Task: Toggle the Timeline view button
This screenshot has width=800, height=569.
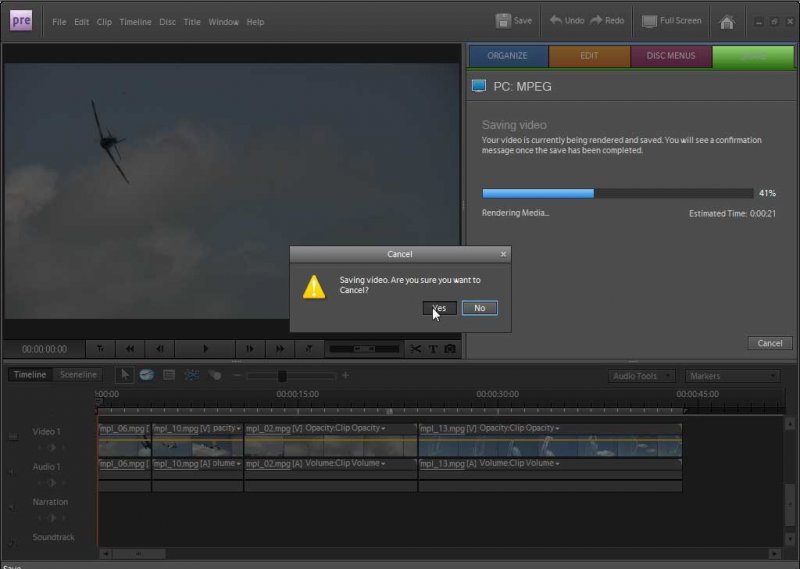Action: (30, 375)
